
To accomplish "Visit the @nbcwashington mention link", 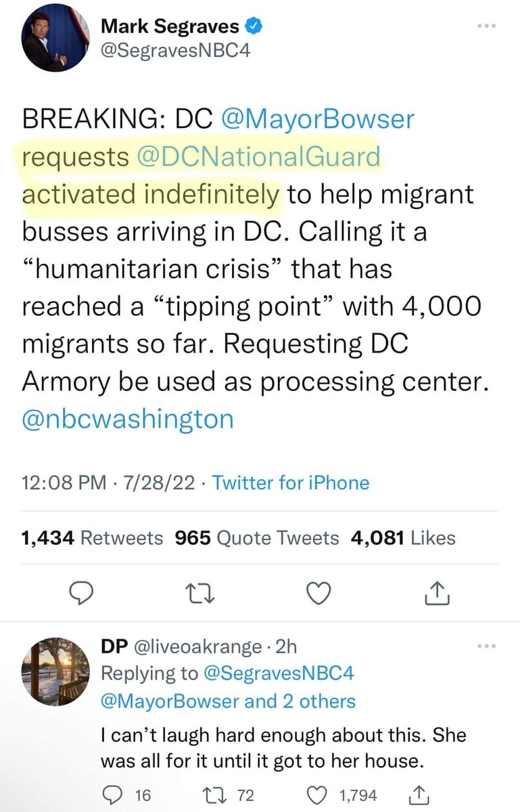I will click(x=128, y=418).
